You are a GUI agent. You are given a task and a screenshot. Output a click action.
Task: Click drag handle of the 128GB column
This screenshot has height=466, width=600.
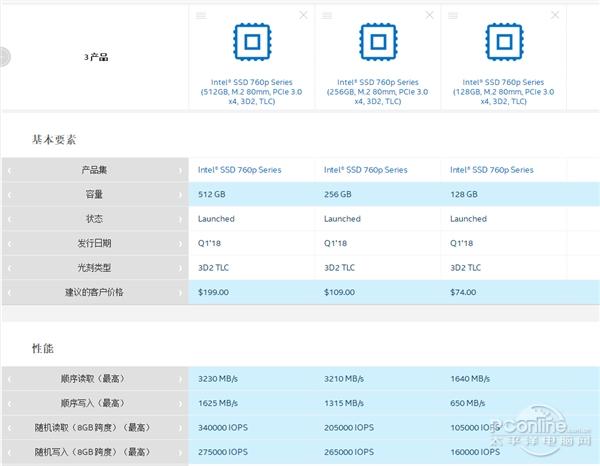453,15
